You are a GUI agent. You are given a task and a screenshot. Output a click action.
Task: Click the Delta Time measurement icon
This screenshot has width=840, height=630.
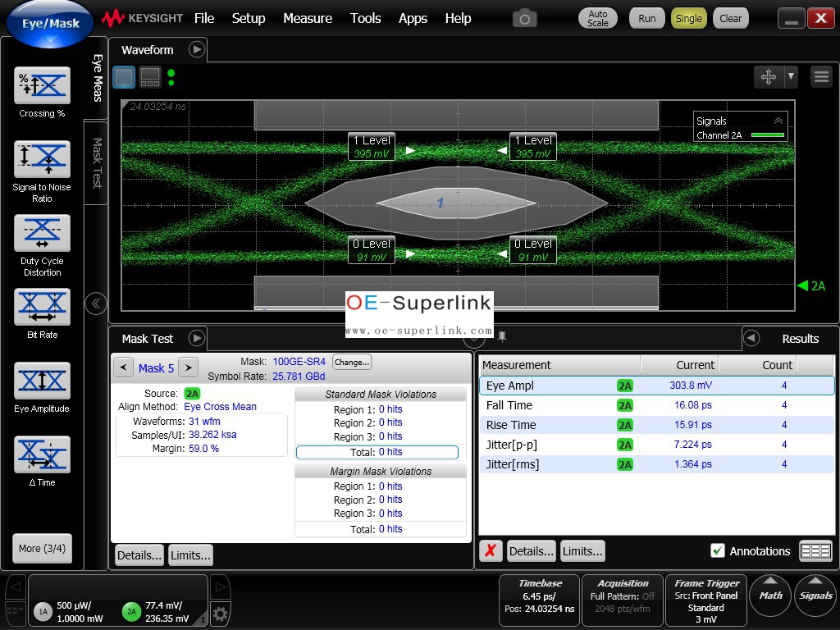coord(43,454)
